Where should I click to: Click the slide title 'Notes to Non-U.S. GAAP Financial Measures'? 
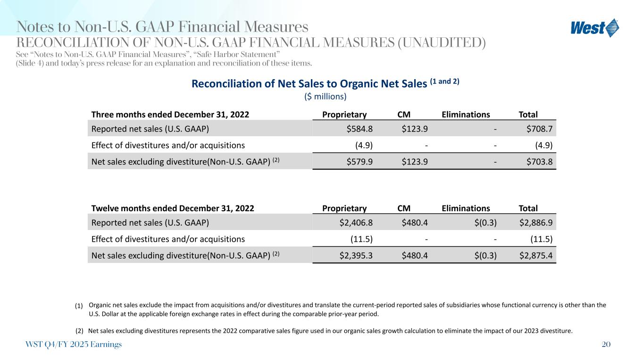point(162,26)
